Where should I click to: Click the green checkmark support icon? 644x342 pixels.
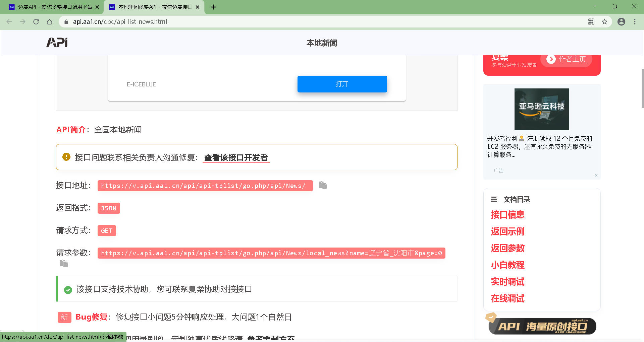tap(68, 290)
